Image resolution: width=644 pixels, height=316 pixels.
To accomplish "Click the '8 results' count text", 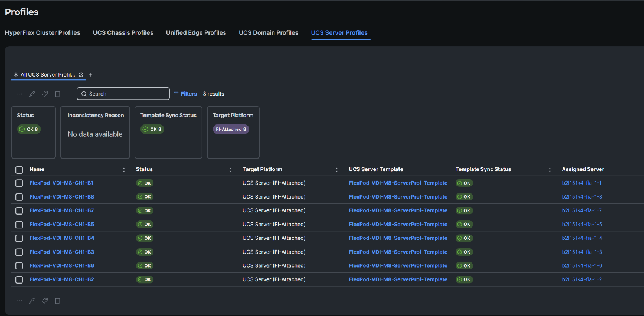I will (x=214, y=94).
